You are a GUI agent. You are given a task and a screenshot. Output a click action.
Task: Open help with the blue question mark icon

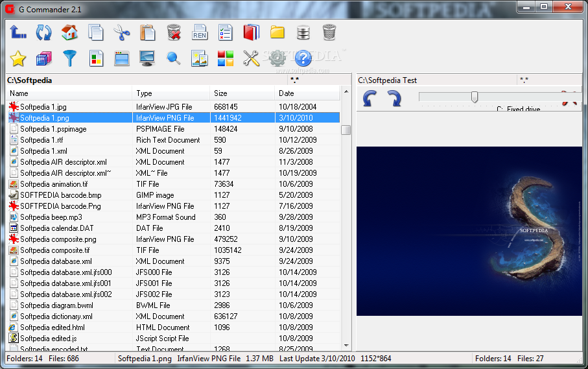coord(303,59)
